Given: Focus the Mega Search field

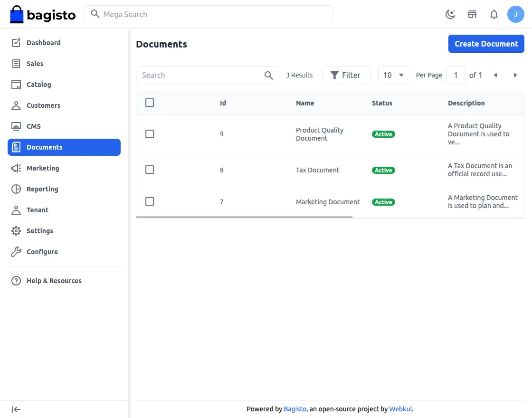Looking at the screenshot, I should pos(209,14).
